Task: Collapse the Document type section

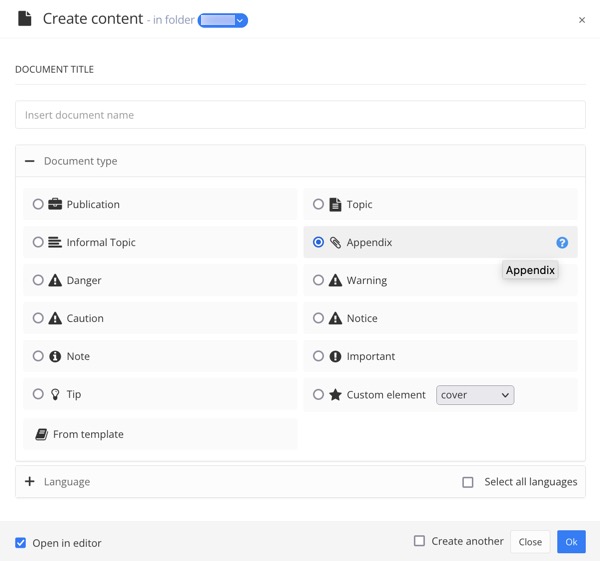Action: coord(30,161)
